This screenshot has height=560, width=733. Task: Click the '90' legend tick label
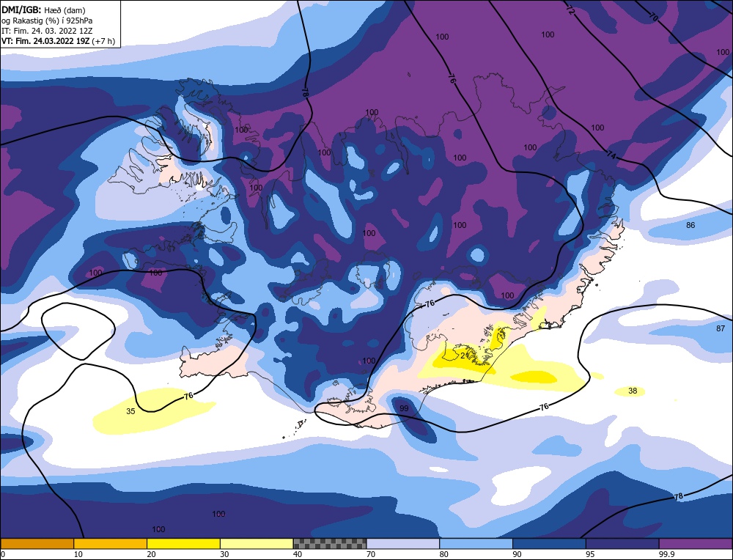coord(517,554)
